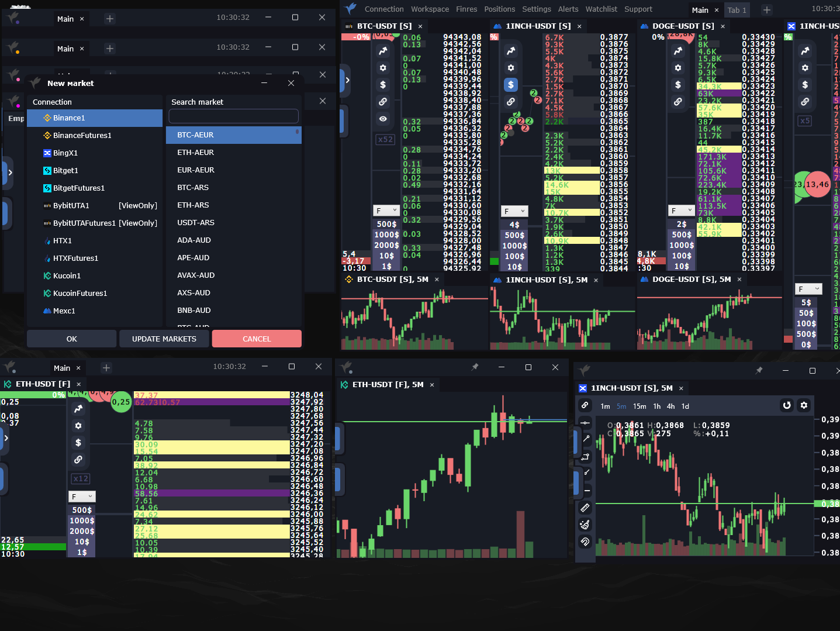Close DOGE-USDT [S], 5M chart tab
Viewport: 840px width, 631px height.
point(739,280)
